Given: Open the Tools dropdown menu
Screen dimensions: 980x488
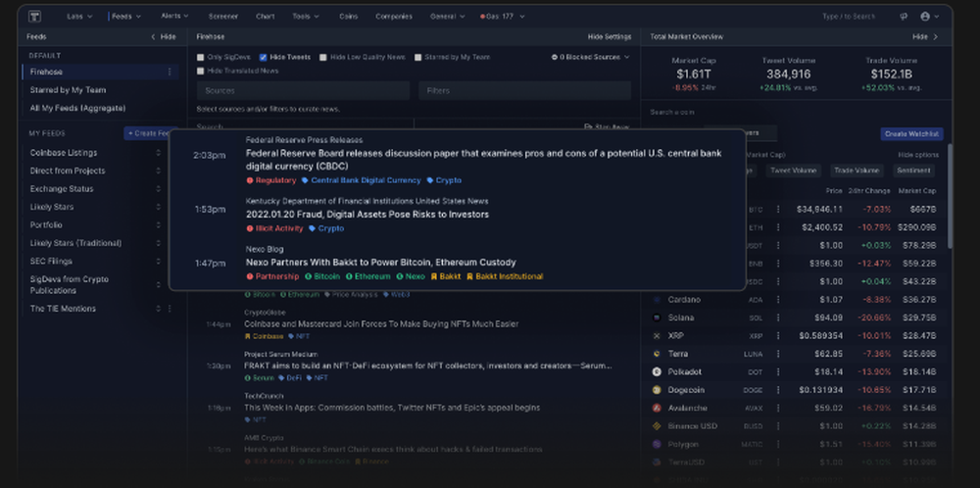Looking at the screenshot, I should tap(306, 17).
